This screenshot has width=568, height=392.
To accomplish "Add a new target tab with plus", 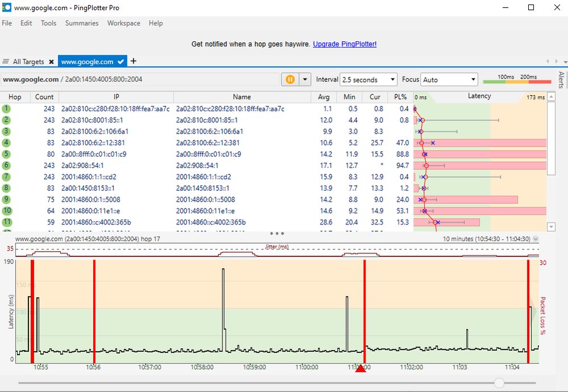I will click(x=133, y=61).
